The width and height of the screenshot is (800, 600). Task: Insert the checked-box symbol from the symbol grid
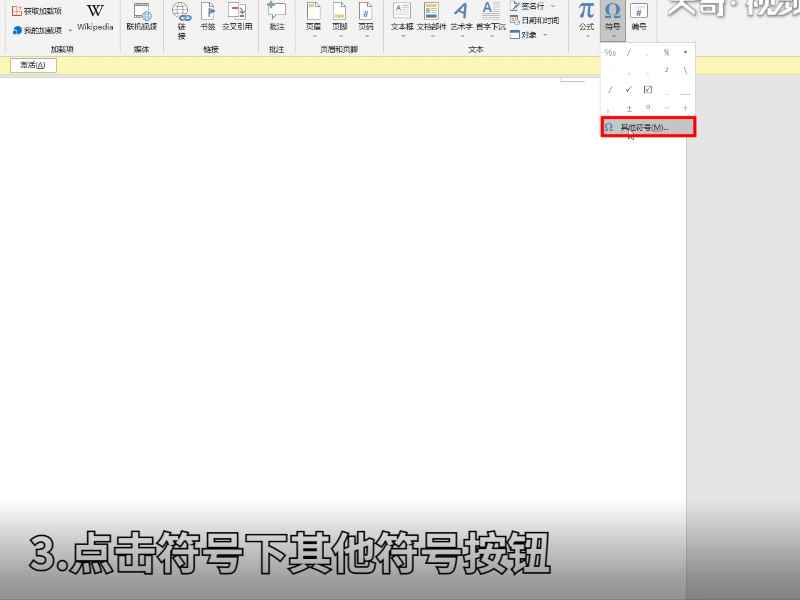click(646, 89)
